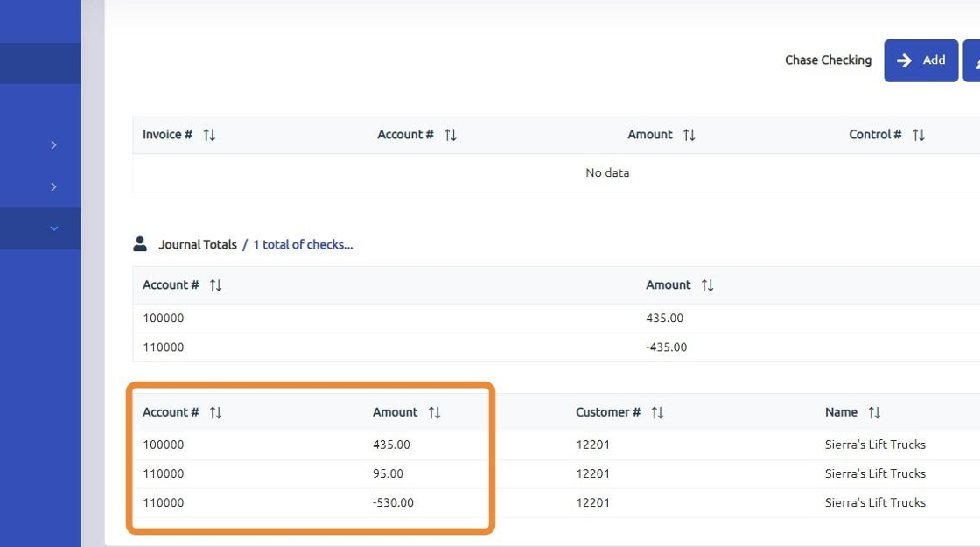Open the "1 total of checks..." link
The height and width of the screenshot is (547, 980).
pos(303,245)
